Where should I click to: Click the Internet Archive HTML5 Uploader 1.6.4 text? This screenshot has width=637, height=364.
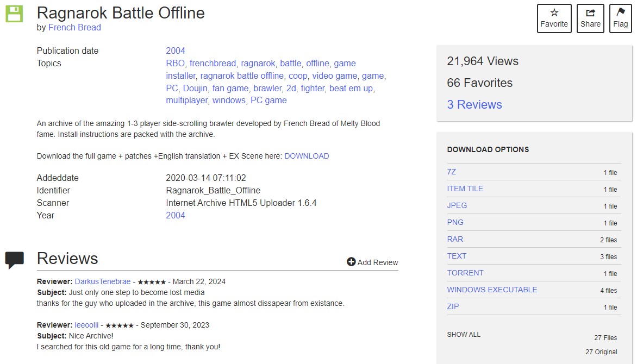coord(241,203)
